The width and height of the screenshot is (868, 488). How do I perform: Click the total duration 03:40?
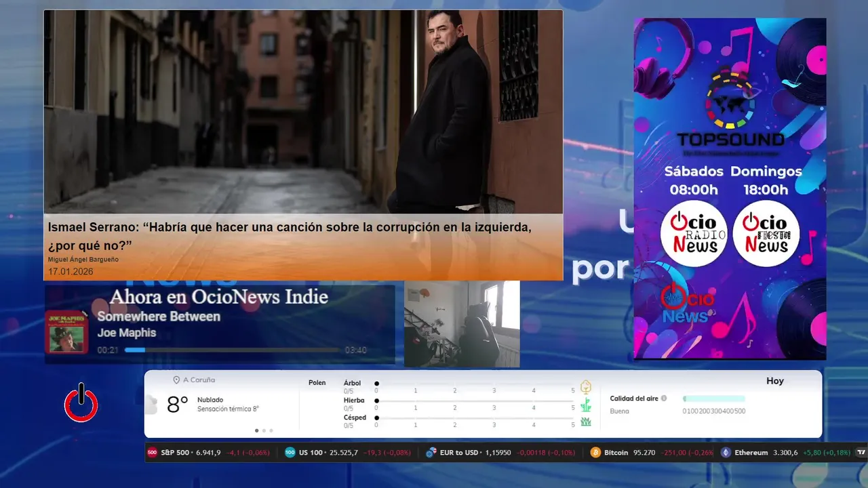pos(355,350)
